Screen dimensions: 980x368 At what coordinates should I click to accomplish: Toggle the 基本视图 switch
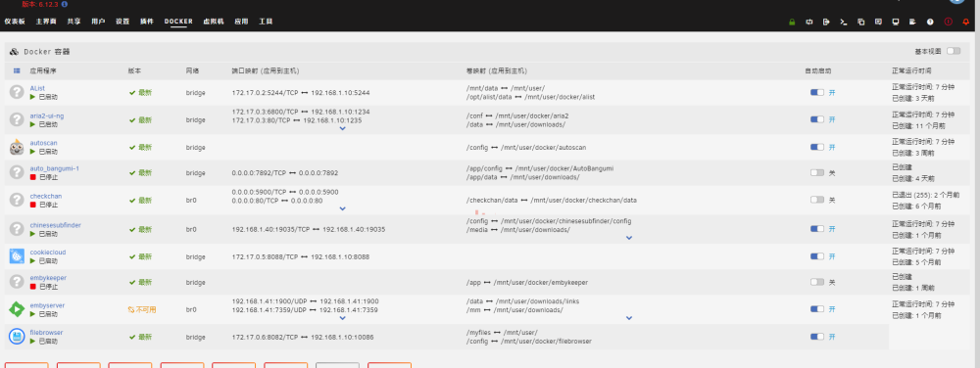(x=954, y=51)
